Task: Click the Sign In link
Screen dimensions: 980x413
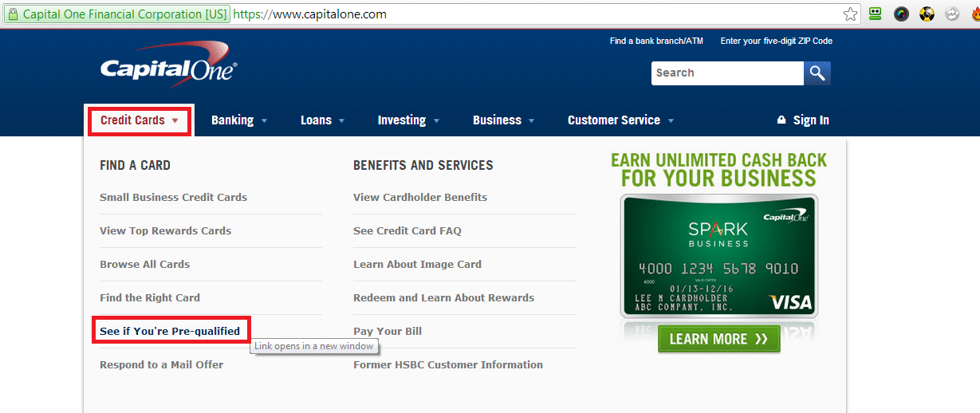Action: coord(811,120)
